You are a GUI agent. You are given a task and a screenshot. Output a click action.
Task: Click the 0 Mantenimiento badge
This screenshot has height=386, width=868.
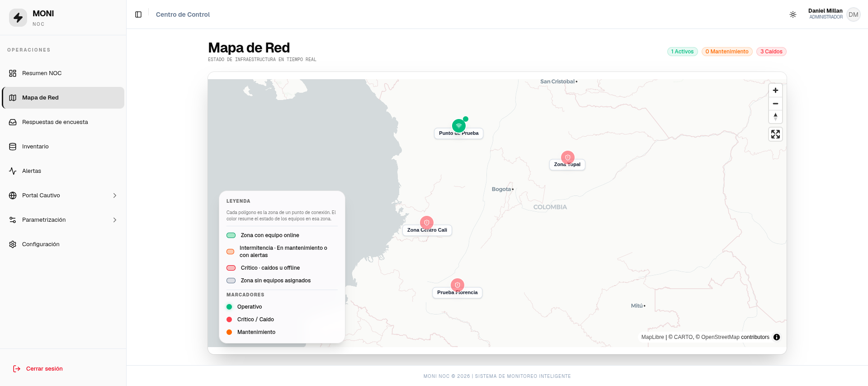pos(727,52)
